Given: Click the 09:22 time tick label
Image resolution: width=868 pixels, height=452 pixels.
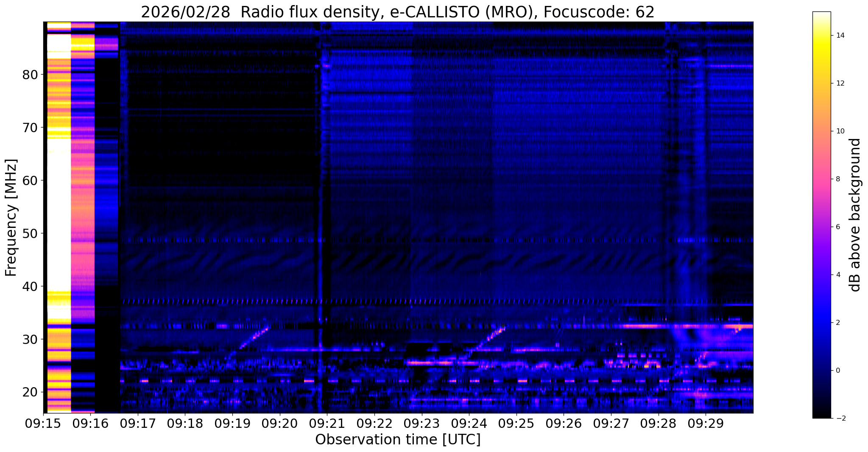Looking at the screenshot, I should click(x=374, y=424).
